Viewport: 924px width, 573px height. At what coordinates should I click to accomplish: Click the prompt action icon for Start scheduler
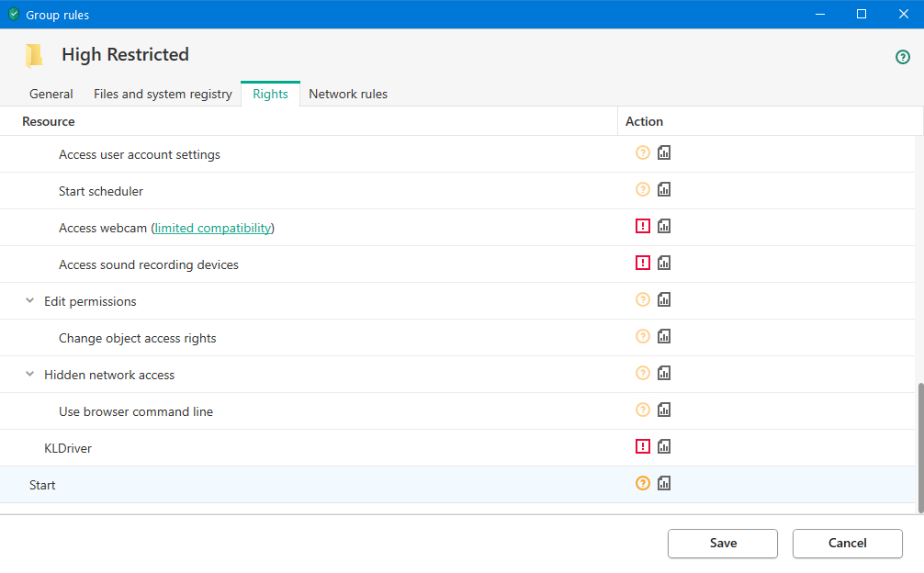(x=643, y=189)
